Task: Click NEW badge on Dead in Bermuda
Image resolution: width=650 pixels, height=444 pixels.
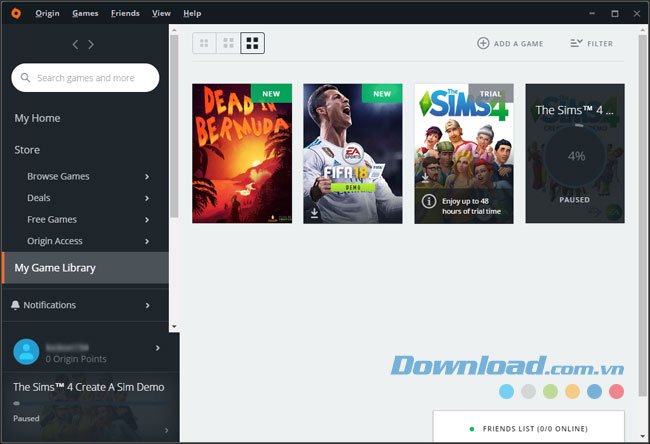Action: (x=271, y=94)
